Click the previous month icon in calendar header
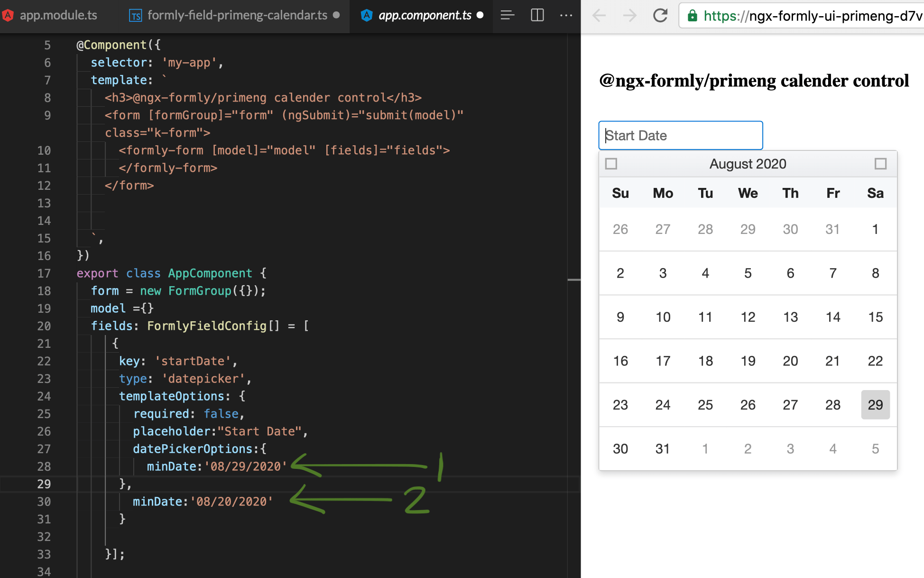Image resolution: width=924 pixels, height=578 pixels. pyautogui.click(x=611, y=163)
